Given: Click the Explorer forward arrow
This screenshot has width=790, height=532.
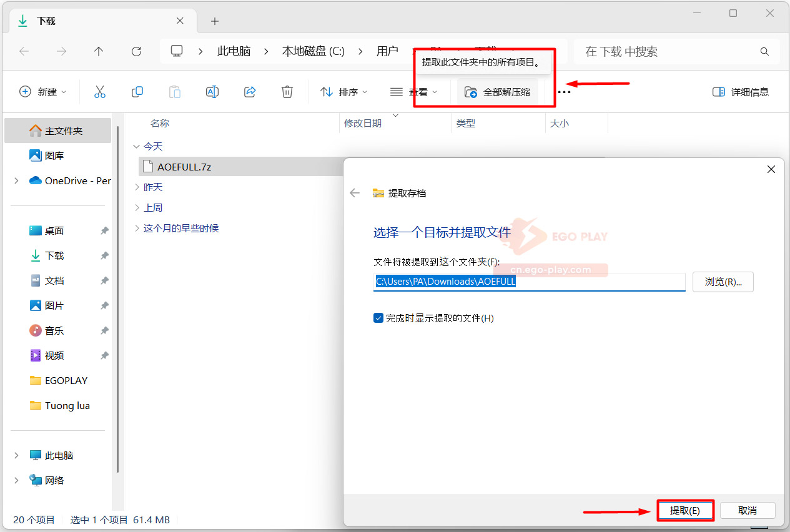Looking at the screenshot, I should (61, 51).
